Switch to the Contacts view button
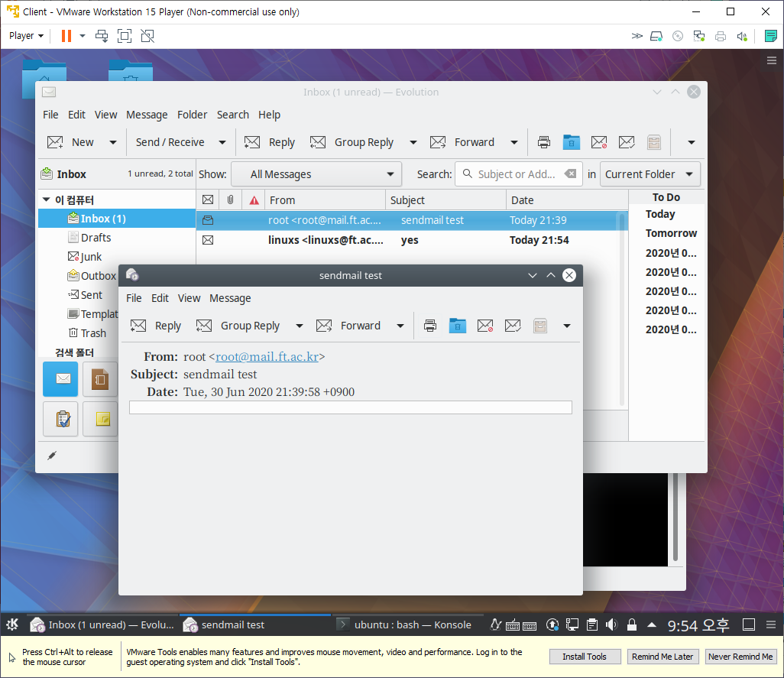The image size is (784, 678). pos(100,379)
